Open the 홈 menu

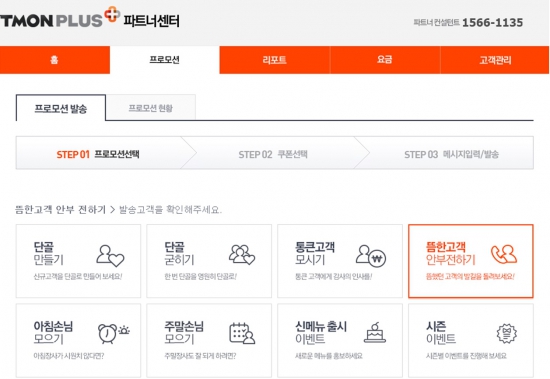[x=55, y=60]
